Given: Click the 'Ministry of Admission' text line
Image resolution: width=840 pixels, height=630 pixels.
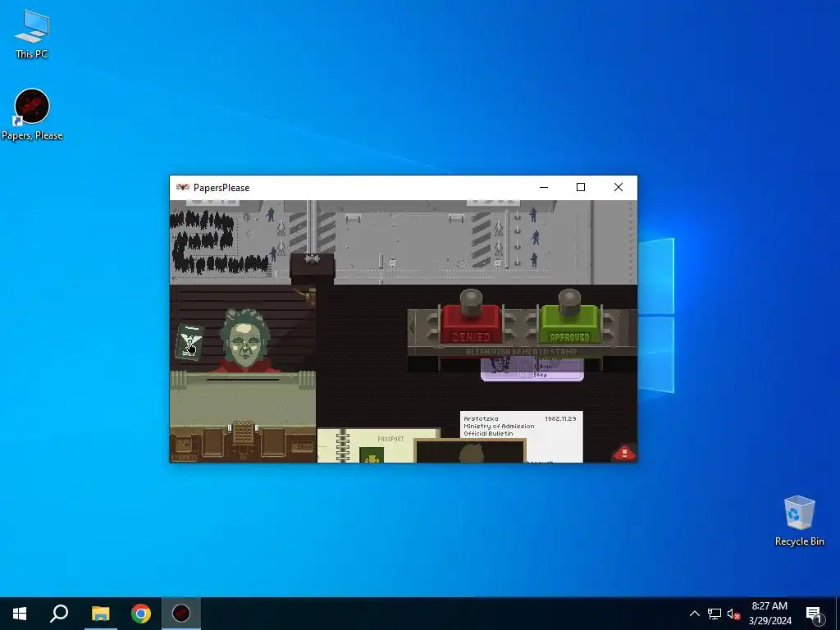Looking at the screenshot, I should tap(499, 426).
